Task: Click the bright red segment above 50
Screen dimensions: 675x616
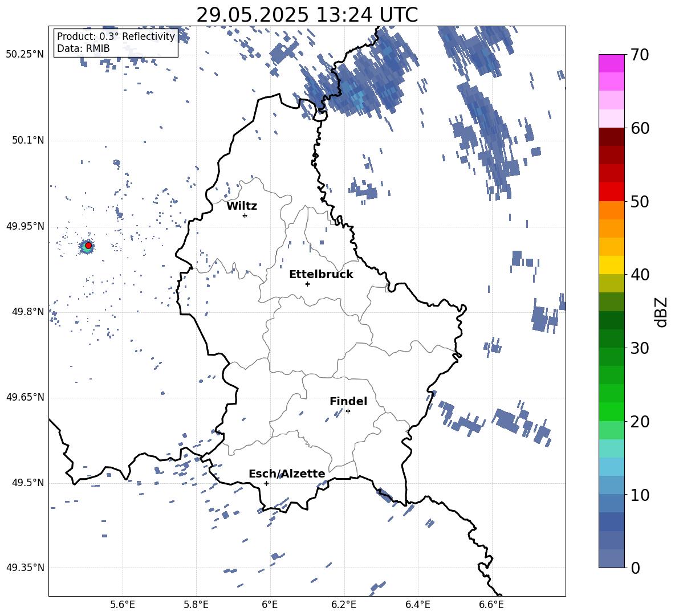Action: [x=611, y=192]
